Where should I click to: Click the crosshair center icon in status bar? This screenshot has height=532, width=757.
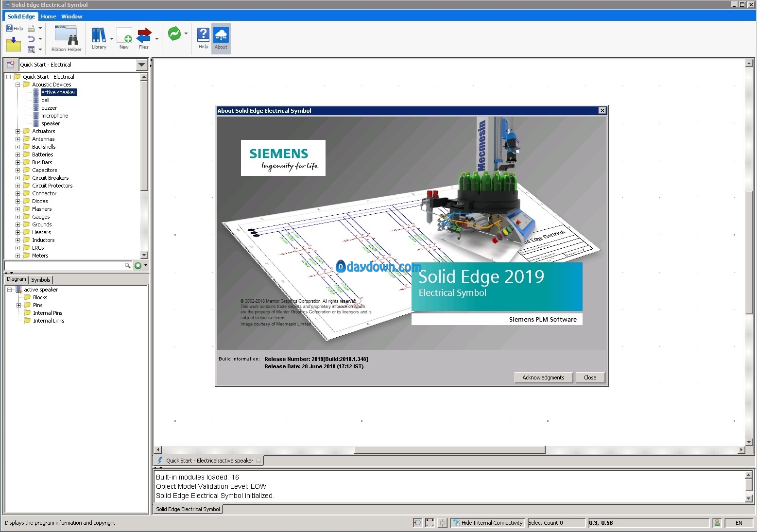coord(442,523)
